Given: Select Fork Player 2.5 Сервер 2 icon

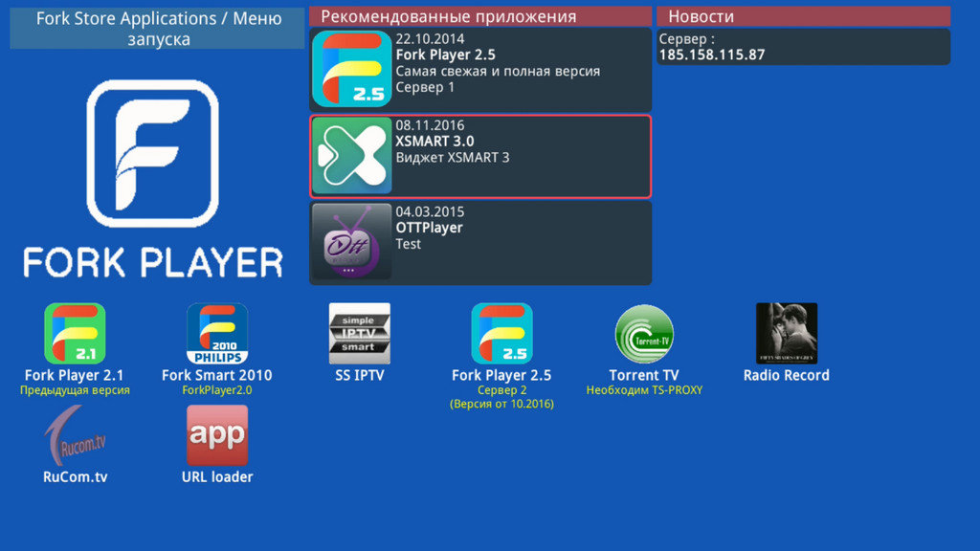Looking at the screenshot, I should pos(501,335).
